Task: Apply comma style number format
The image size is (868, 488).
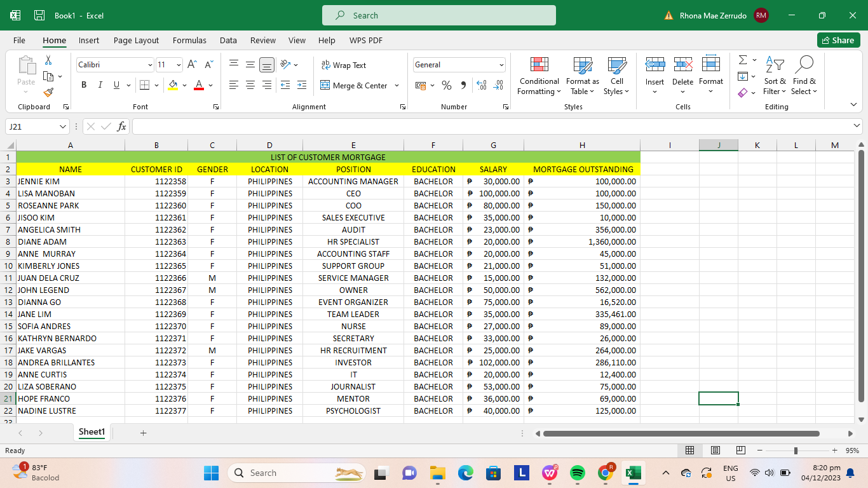Action: pyautogui.click(x=463, y=85)
